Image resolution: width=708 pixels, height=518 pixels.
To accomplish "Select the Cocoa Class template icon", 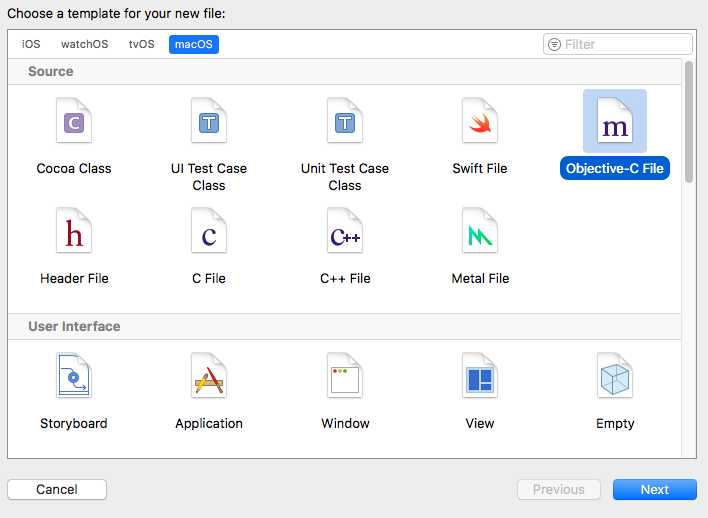I will [x=74, y=120].
